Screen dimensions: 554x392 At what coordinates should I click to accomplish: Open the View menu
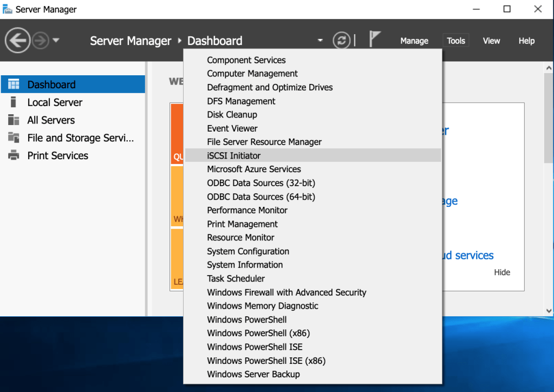pyautogui.click(x=491, y=41)
